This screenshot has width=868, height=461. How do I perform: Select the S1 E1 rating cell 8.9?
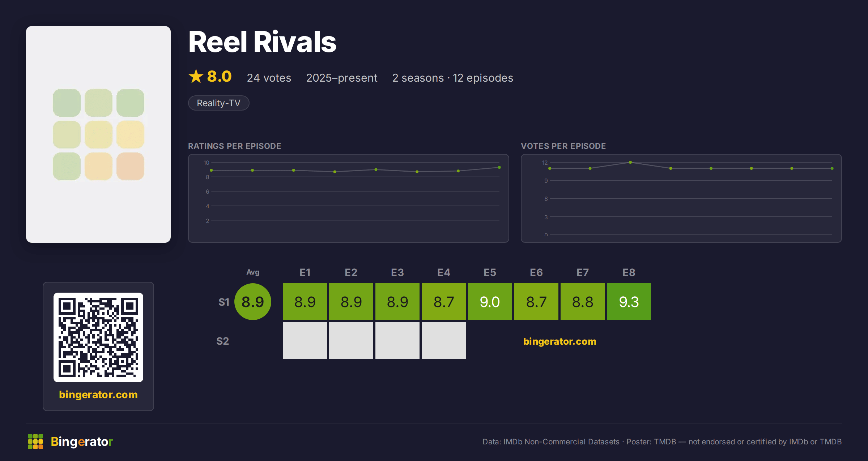pyautogui.click(x=305, y=302)
